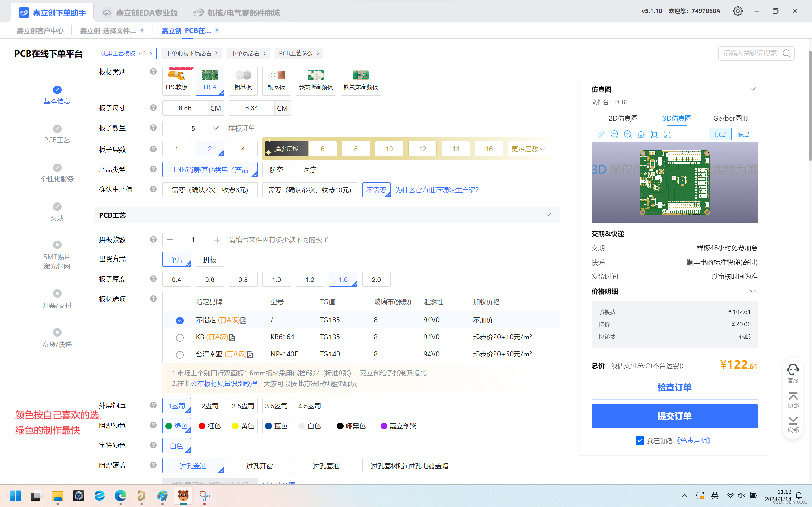
Task: Open fullscreen mode for 3D preview
Action: click(668, 134)
